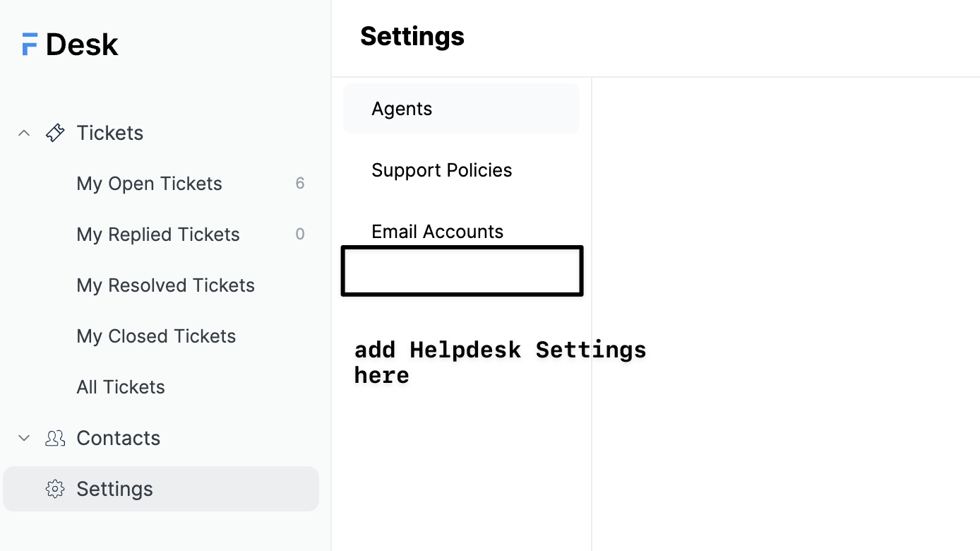This screenshot has width=980, height=551.
Task: Click the ticket icon beside Tickets
Action: [x=54, y=132]
